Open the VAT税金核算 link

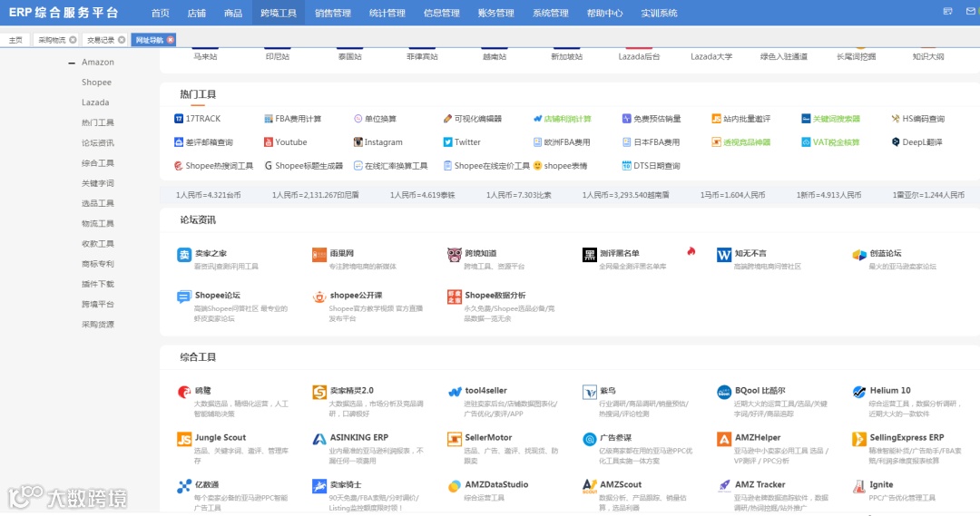[837, 142]
